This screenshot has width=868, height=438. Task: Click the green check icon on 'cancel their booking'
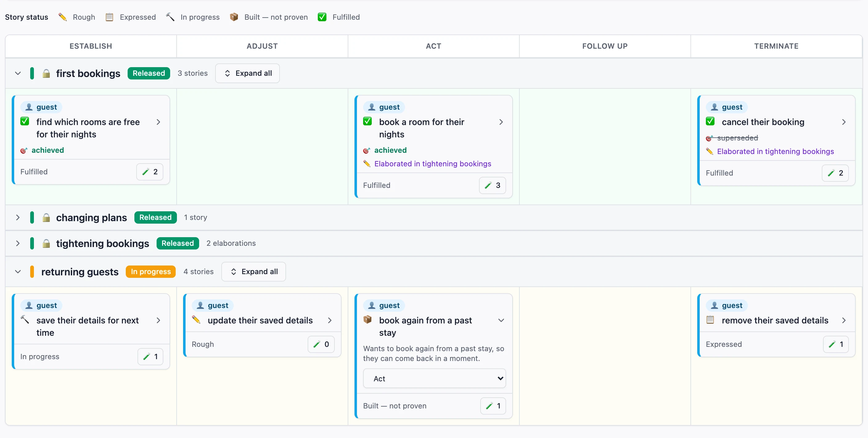710,121
